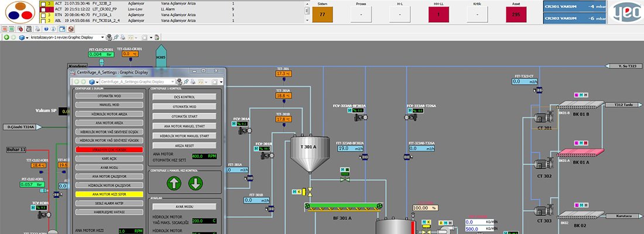Select the CT 301 motor icon
Viewport: 644px width, 234px height.
540,116
